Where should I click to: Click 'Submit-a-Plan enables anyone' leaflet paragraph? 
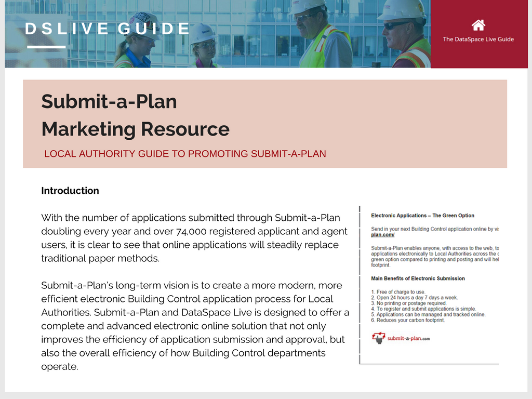[435, 257]
